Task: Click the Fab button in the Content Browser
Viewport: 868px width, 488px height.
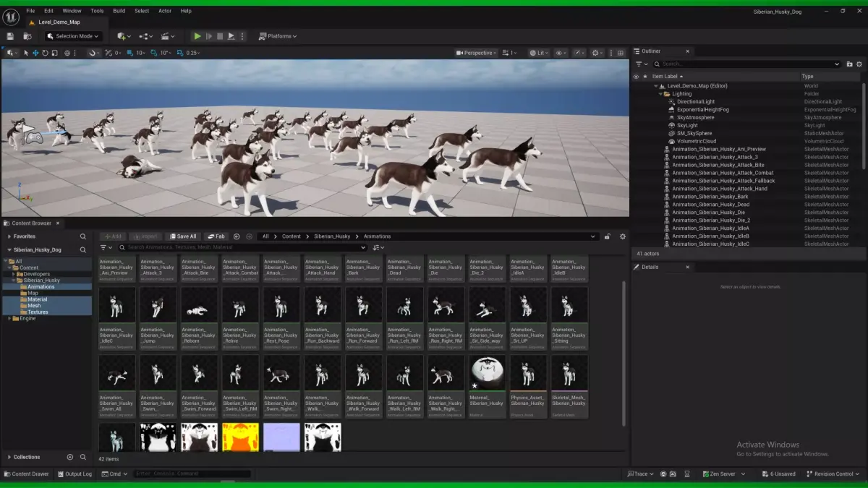Action: [216, 236]
